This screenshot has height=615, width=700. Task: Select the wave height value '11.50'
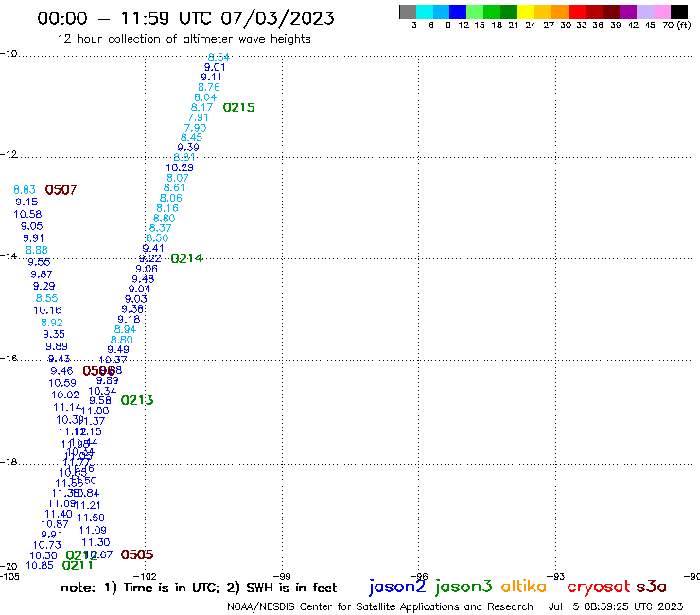(x=91, y=518)
